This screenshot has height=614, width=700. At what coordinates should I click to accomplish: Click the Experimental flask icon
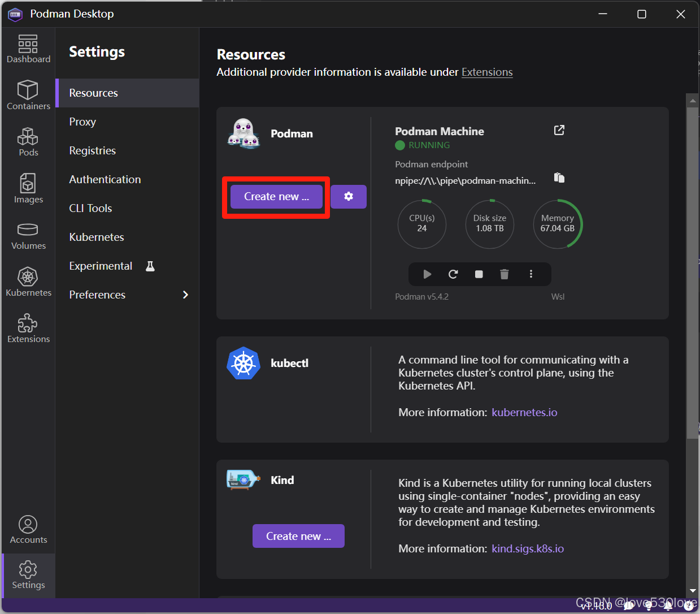(150, 266)
